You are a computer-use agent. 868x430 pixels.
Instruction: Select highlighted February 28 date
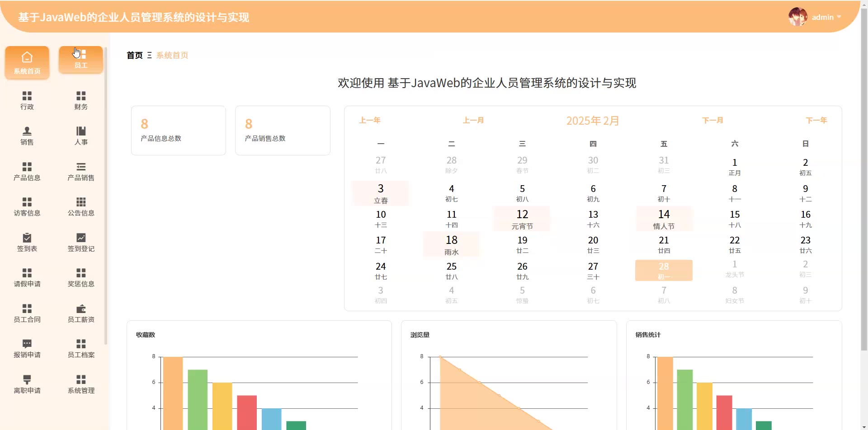click(x=664, y=270)
